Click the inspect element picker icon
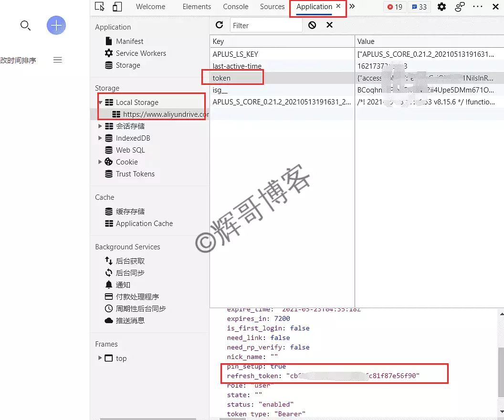 tap(100, 6)
